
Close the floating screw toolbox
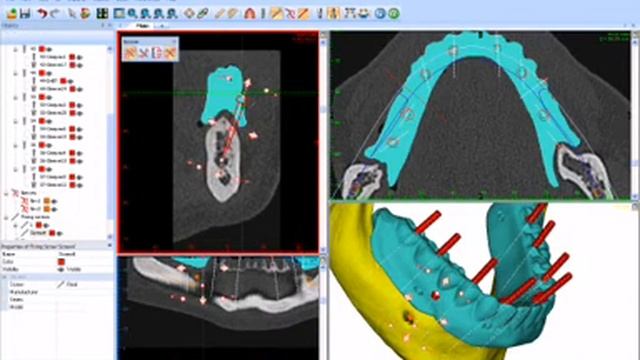coord(174,42)
